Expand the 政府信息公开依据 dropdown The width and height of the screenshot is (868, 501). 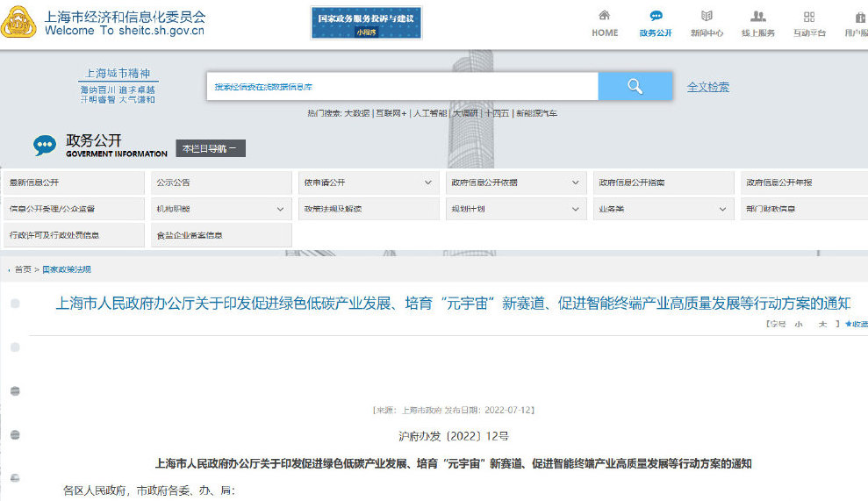(x=575, y=183)
